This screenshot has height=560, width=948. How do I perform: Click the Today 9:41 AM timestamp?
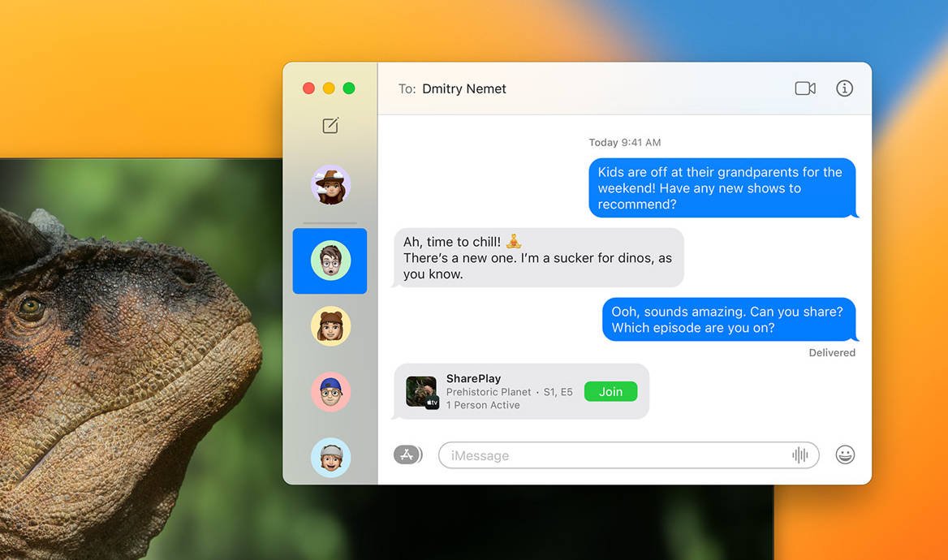click(624, 142)
